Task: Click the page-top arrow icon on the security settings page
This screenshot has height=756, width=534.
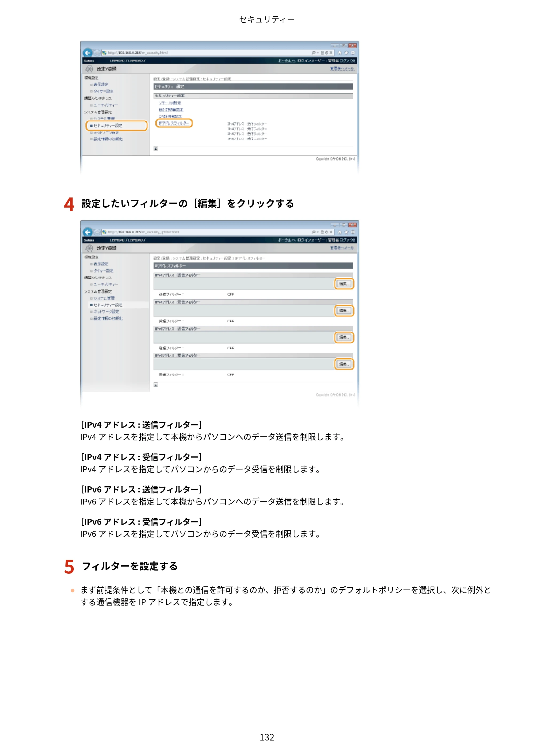Action: 156,149
